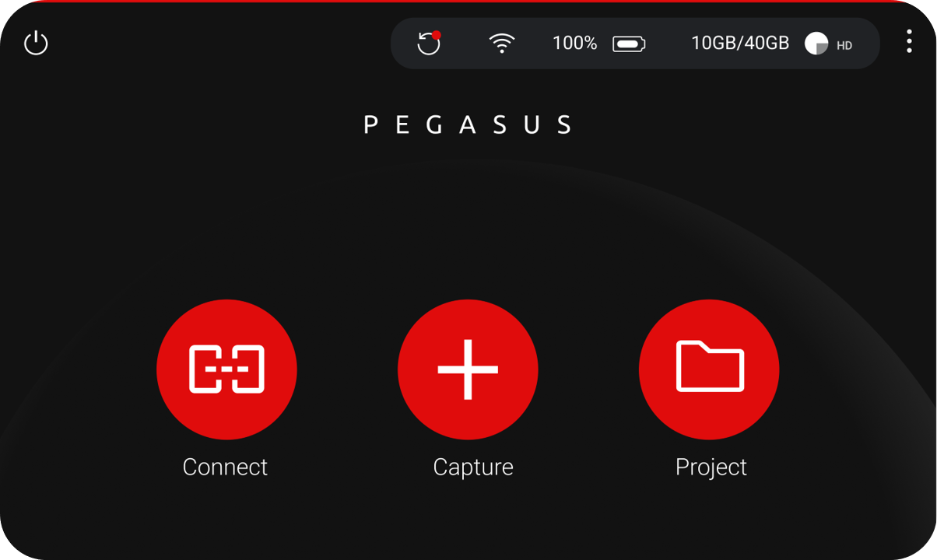Open the update icon with red dot
The width and height of the screenshot is (937, 560).
[x=429, y=43]
